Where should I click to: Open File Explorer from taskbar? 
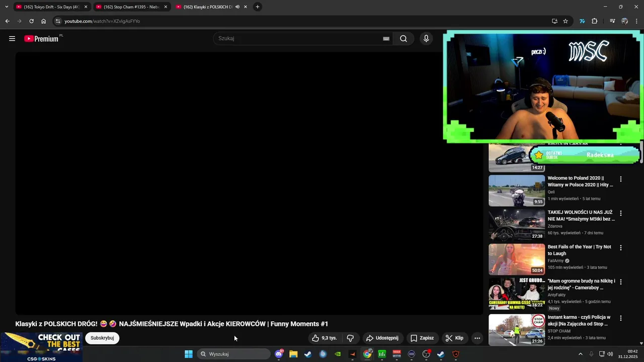point(293,354)
